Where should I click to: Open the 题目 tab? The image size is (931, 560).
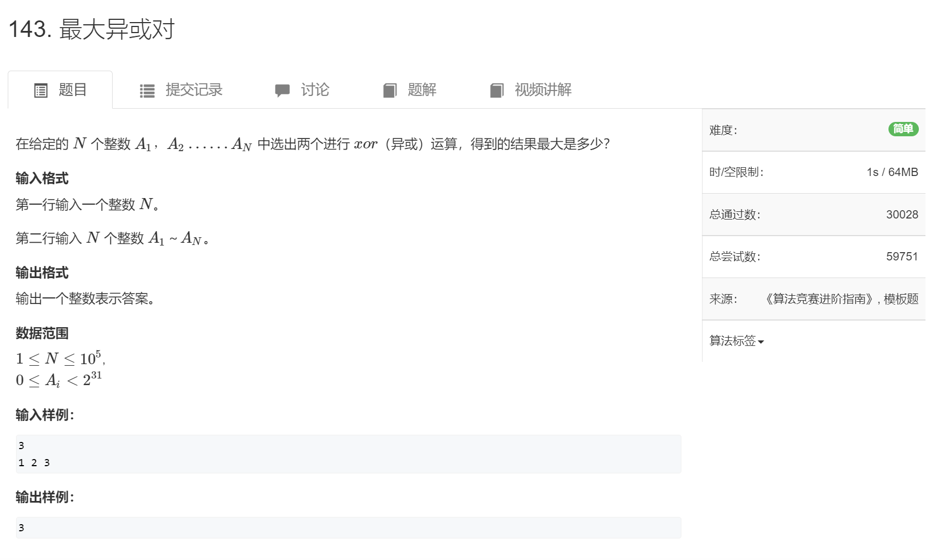click(60, 90)
